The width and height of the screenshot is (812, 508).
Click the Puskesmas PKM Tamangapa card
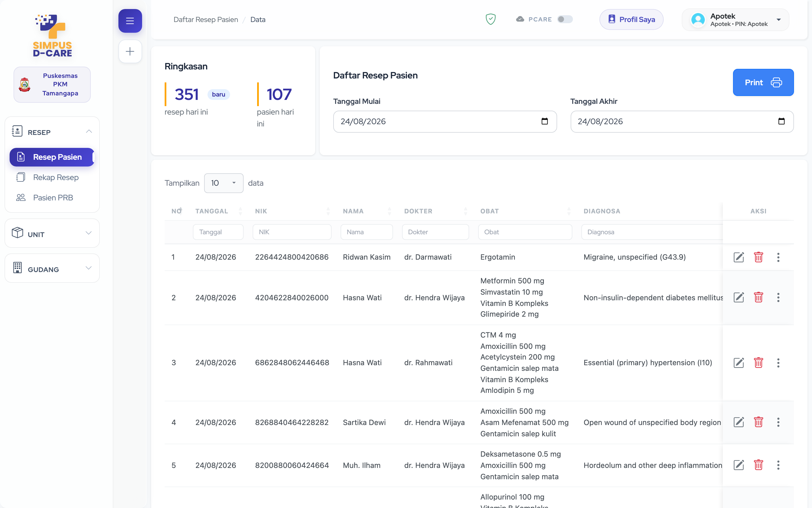[x=52, y=84]
